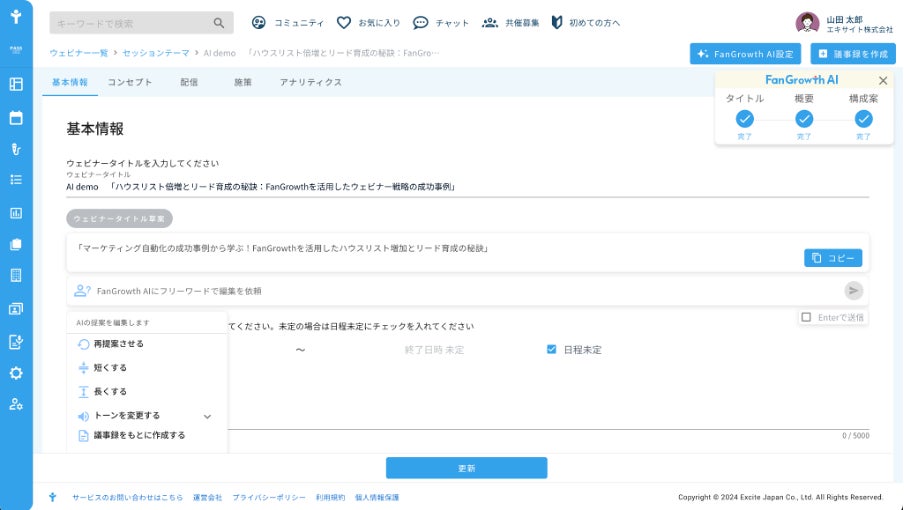The image size is (904, 510).
Task: Click the 終了日時 未定 field
Action: coord(434,350)
